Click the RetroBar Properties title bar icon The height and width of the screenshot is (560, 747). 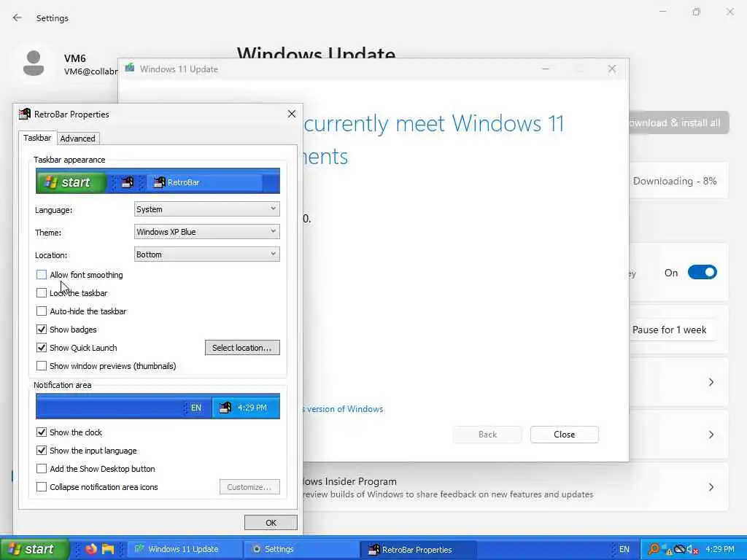tap(24, 114)
